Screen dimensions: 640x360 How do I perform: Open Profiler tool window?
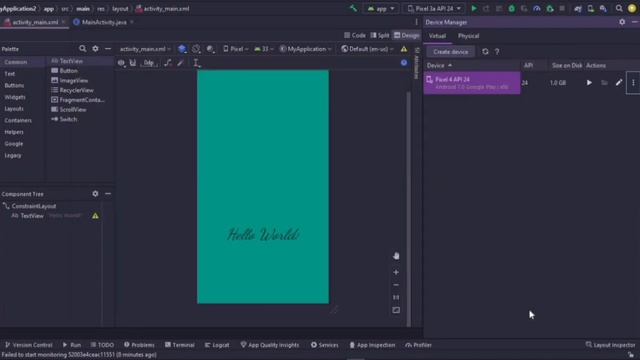point(418,345)
